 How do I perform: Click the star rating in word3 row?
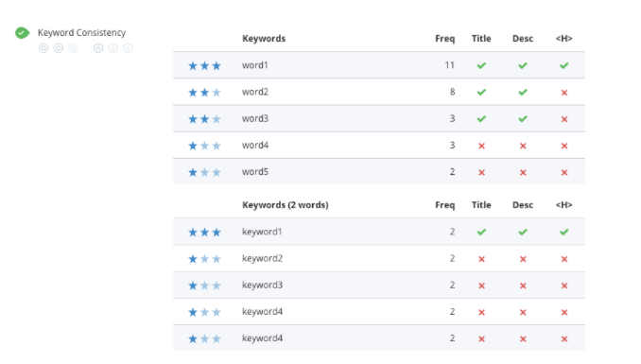click(204, 119)
